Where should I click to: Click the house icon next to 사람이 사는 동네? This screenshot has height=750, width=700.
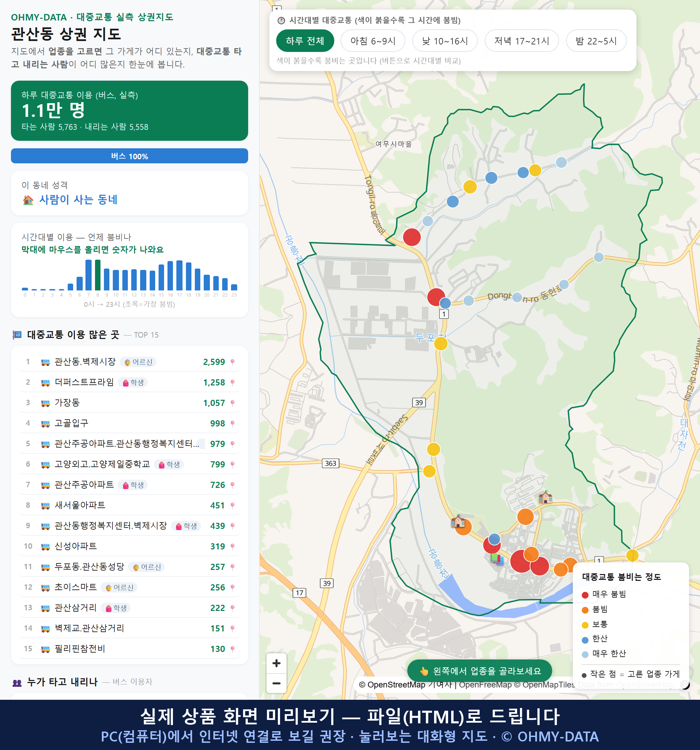[x=28, y=200]
